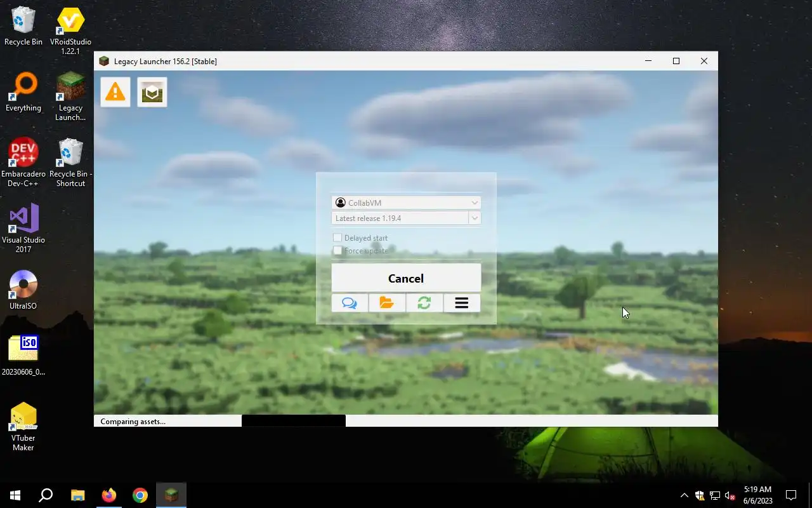812x508 pixels.
Task: Click the Windows Security tray icon
Action: point(700,495)
